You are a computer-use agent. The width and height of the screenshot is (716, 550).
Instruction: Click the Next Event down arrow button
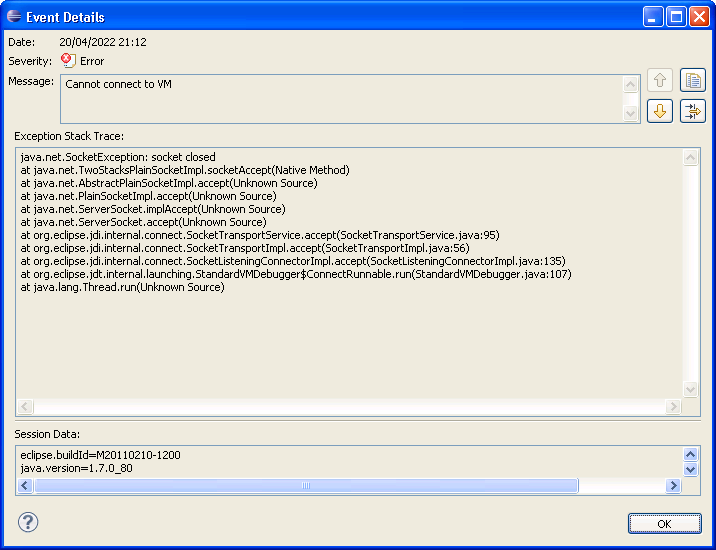(x=659, y=111)
